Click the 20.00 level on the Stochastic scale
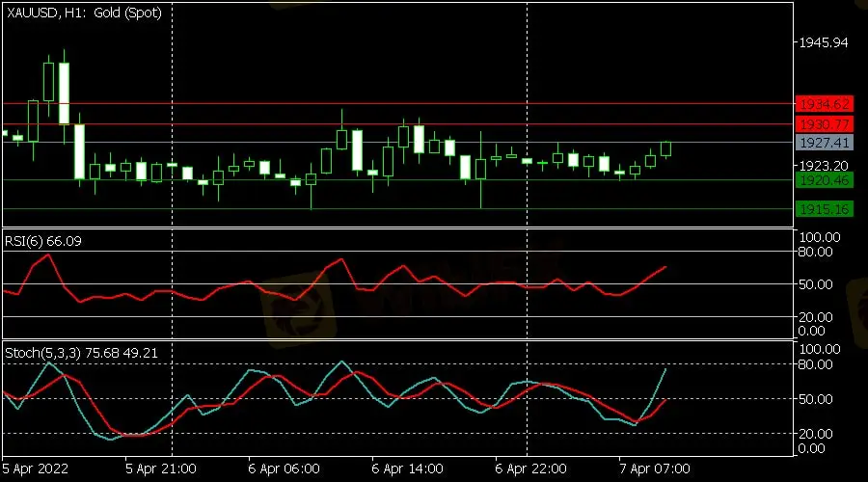Image resolution: width=868 pixels, height=482 pixels. (x=817, y=434)
